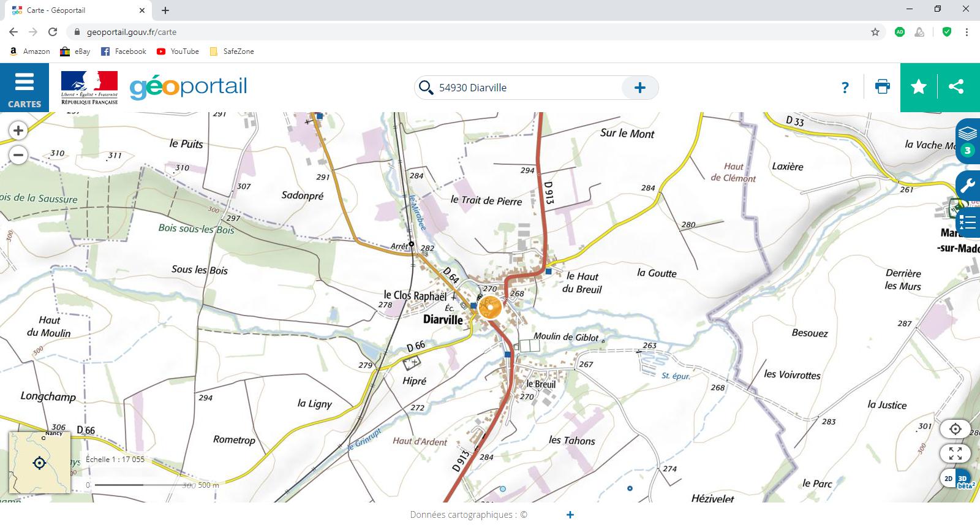The image size is (980, 527).
Task: Click the search magnifier icon
Action: [x=426, y=88]
